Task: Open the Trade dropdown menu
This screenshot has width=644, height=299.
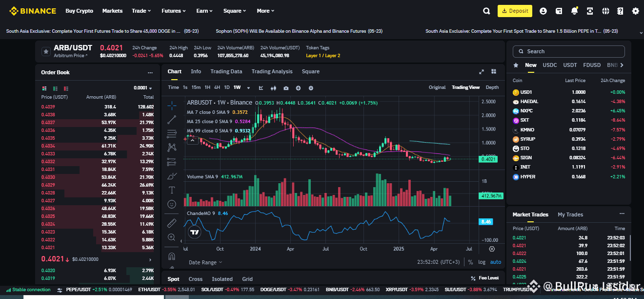Action: point(141,11)
